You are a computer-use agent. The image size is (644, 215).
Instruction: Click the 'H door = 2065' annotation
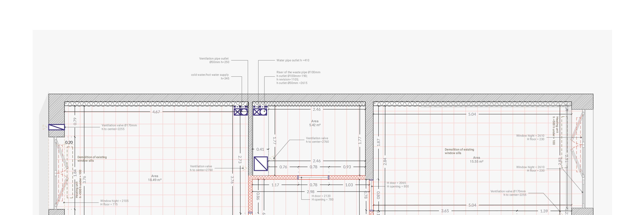pos(396,183)
